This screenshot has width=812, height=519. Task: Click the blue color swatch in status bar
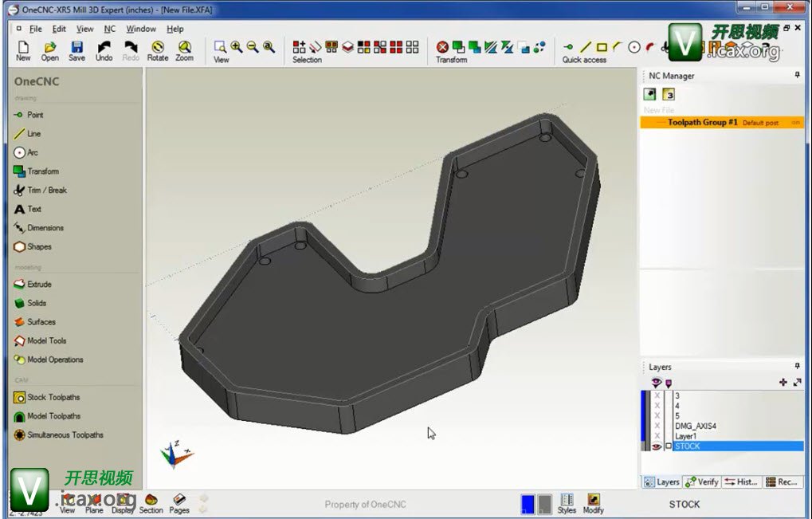tap(528, 504)
